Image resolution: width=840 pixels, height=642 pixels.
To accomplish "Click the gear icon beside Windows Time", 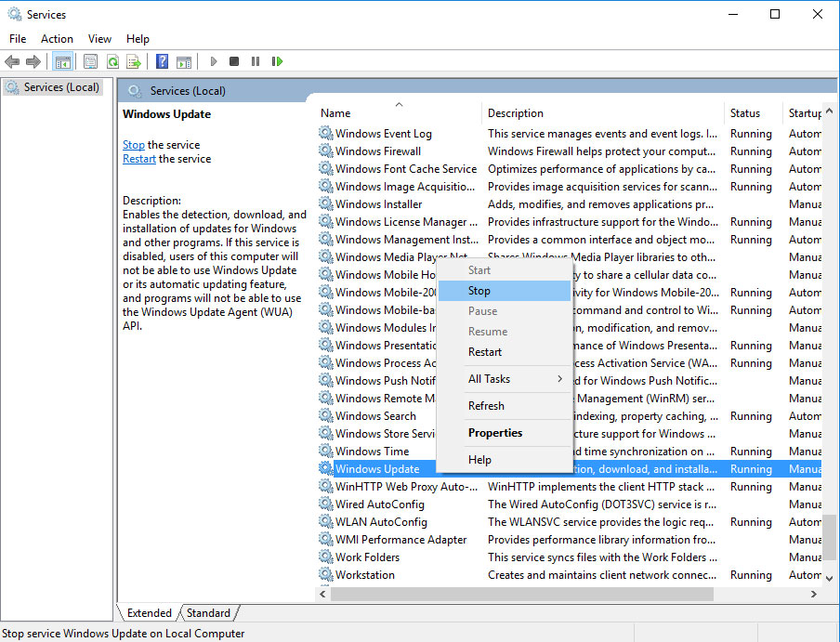I will pos(326,451).
